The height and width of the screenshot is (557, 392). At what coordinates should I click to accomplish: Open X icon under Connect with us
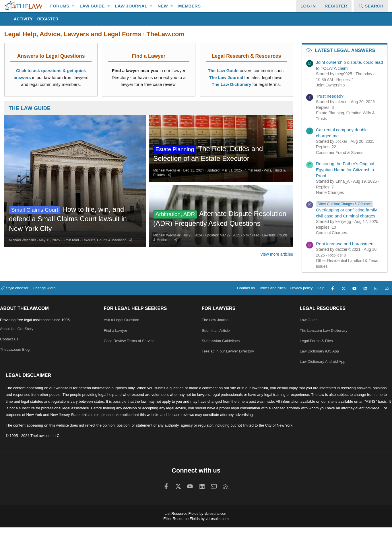point(178,486)
